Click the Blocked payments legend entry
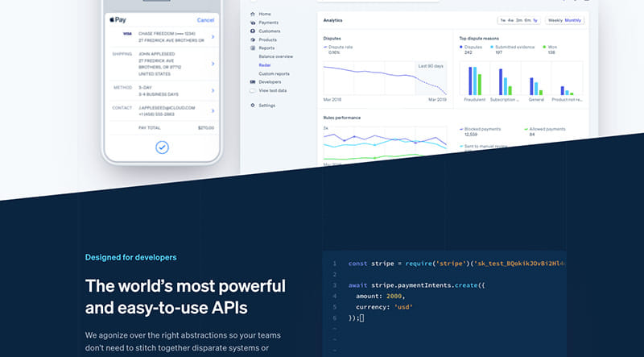This screenshot has width=644, height=357. click(x=480, y=131)
